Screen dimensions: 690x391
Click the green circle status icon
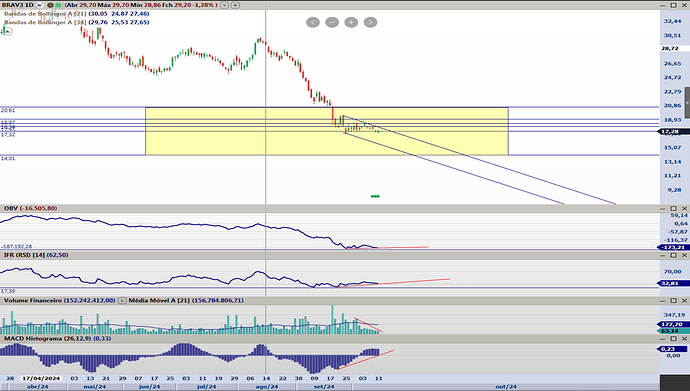[x=58, y=5]
